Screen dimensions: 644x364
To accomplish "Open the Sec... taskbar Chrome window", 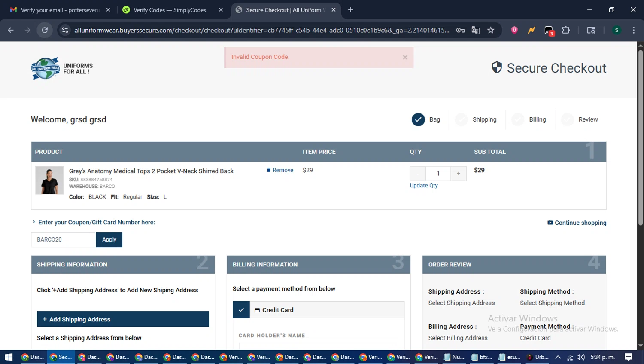I will click(61, 357).
